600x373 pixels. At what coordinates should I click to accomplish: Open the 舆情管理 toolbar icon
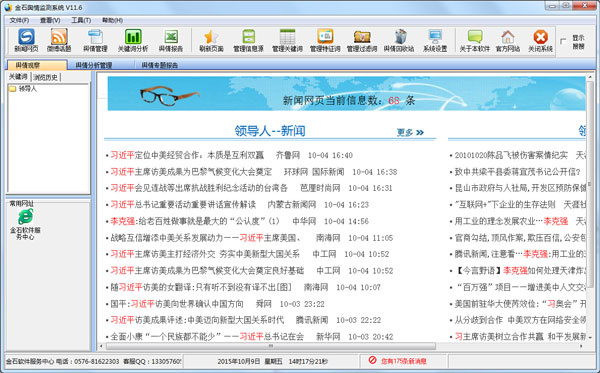pos(95,40)
